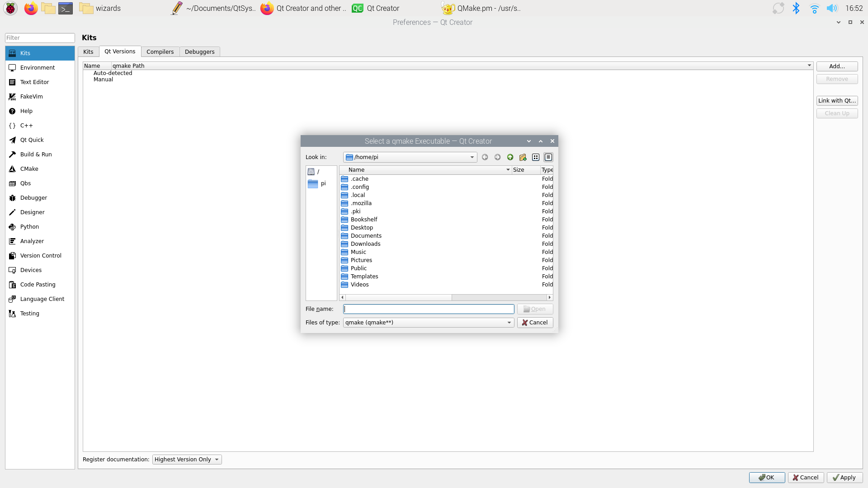Switch to the Compilers tab
The image size is (868, 488).
160,52
